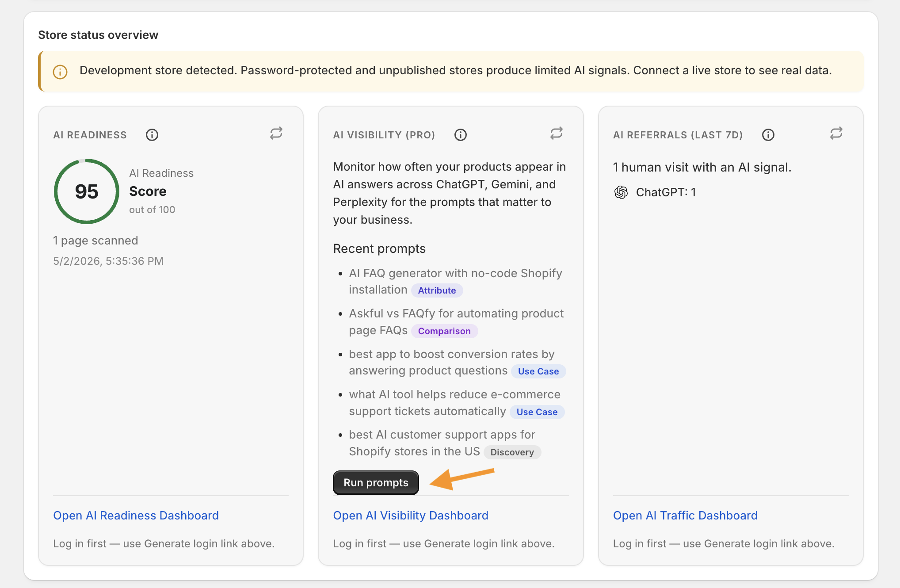Select prompt 'what AI tool helps reduce e-commerce'
This screenshot has height=588, width=900.
(x=454, y=403)
